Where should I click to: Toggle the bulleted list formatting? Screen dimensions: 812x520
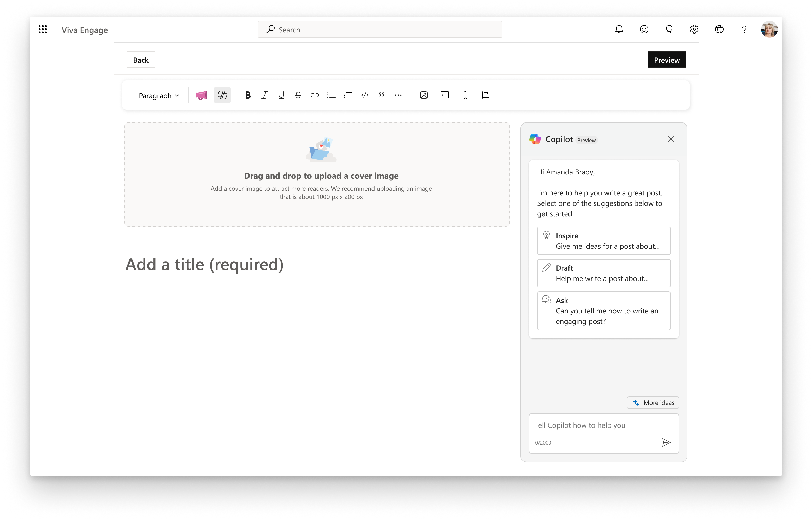point(331,95)
